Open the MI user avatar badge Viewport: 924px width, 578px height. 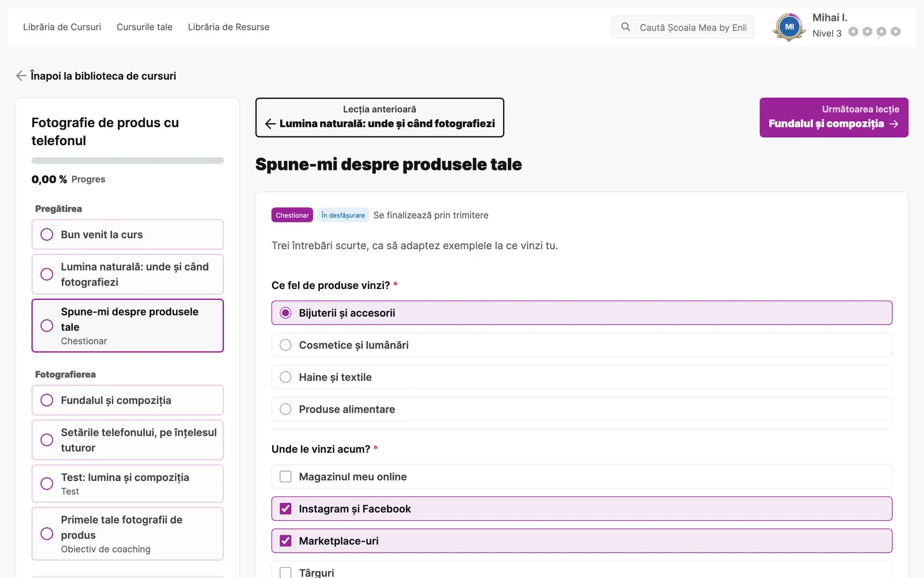pos(789,27)
